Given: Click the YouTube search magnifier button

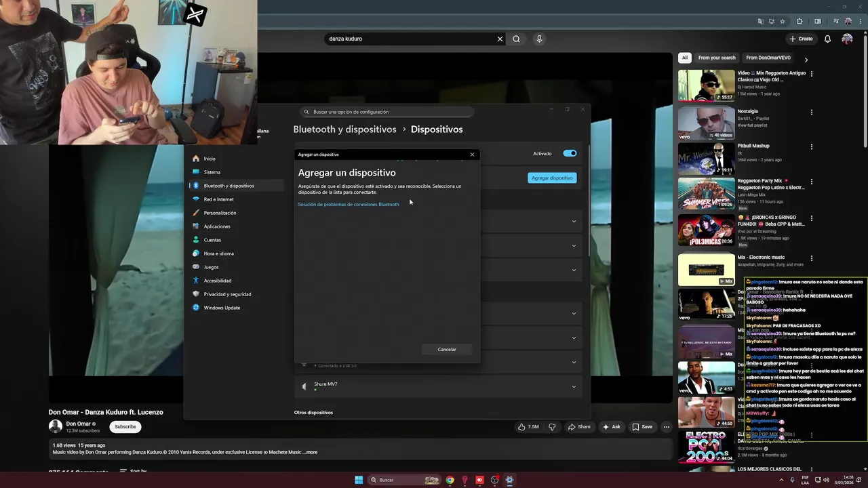Looking at the screenshot, I should [x=516, y=39].
